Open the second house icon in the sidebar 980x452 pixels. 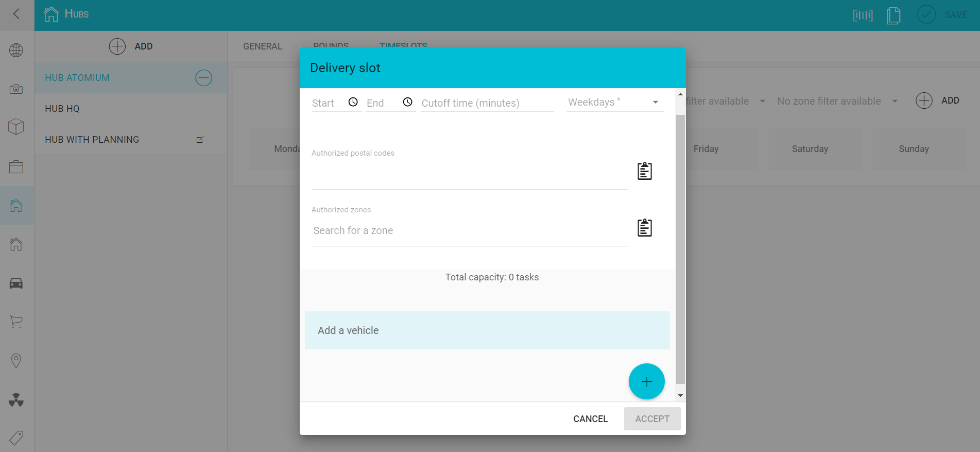(16, 244)
